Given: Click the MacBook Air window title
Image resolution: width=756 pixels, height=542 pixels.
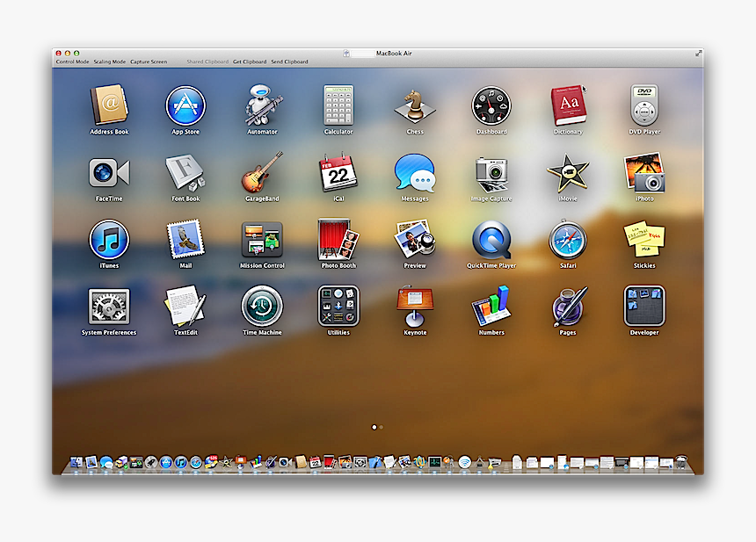Looking at the screenshot, I should [x=394, y=54].
